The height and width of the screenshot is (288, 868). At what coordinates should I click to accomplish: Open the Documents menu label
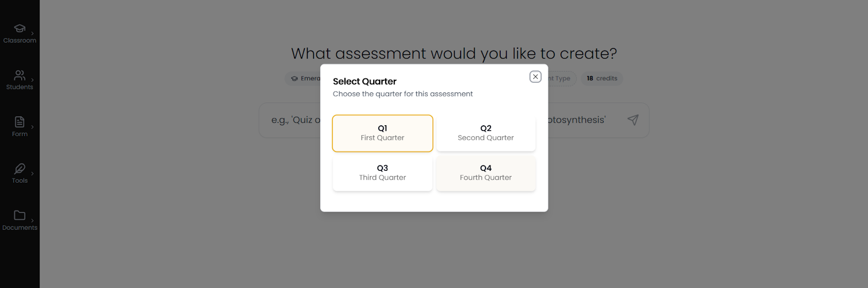20,228
